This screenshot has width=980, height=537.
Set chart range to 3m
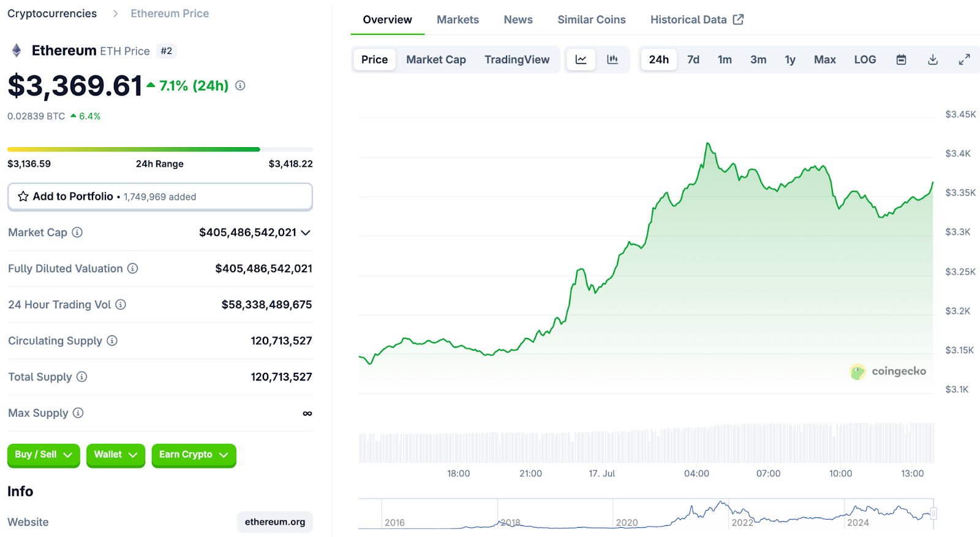(758, 59)
